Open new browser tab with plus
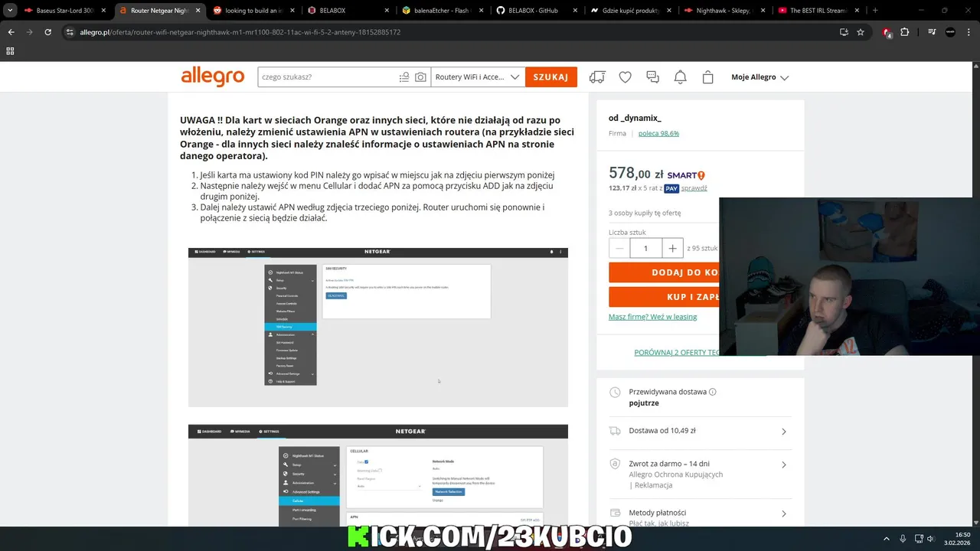The height and width of the screenshot is (551, 980). pyautogui.click(x=875, y=11)
